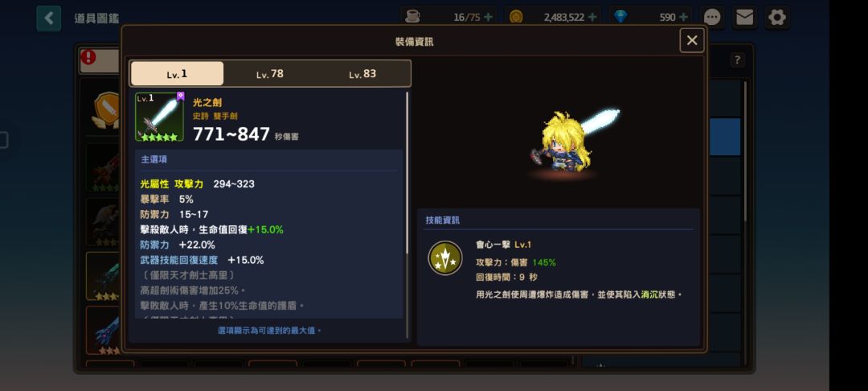
Task: Close the 裝備資訊 dialog
Action: [x=691, y=40]
